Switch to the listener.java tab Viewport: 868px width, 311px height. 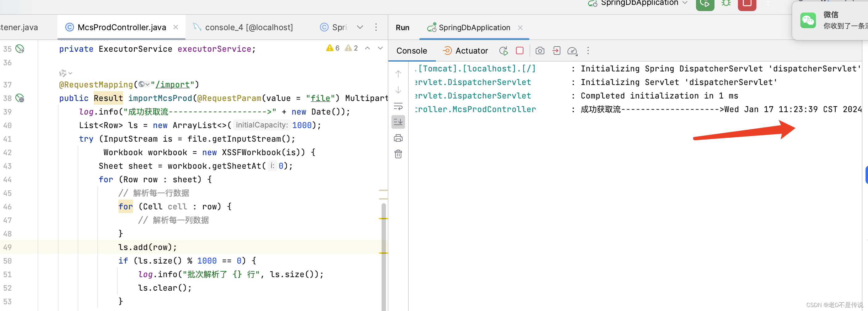[x=19, y=27]
